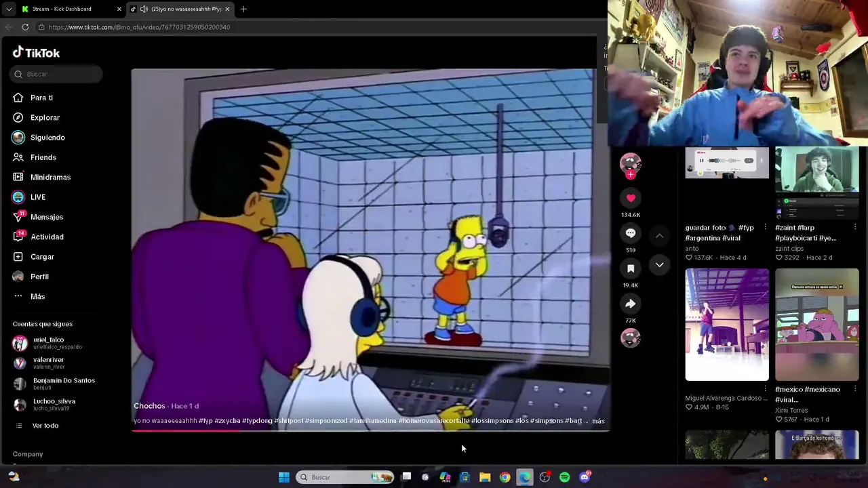Pause the Simpsons video player
This screenshot has width=868, height=488.
point(370,249)
